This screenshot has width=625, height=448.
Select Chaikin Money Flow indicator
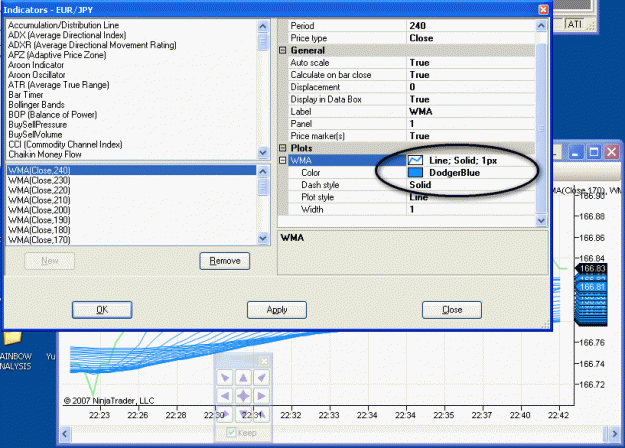click(x=132, y=155)
